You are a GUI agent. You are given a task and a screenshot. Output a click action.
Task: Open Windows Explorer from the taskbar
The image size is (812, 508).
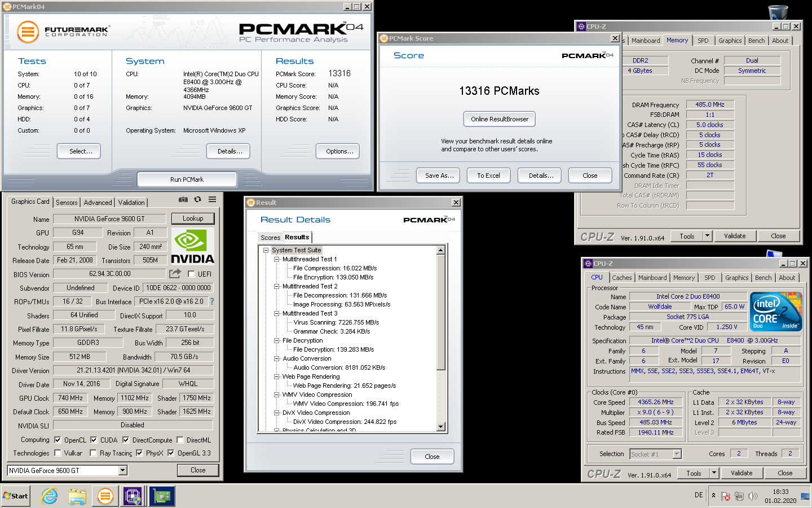[77, 496]
